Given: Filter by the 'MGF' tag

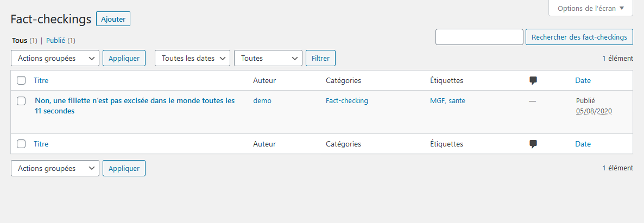Looking at the screenshot, I should point(437,100).
